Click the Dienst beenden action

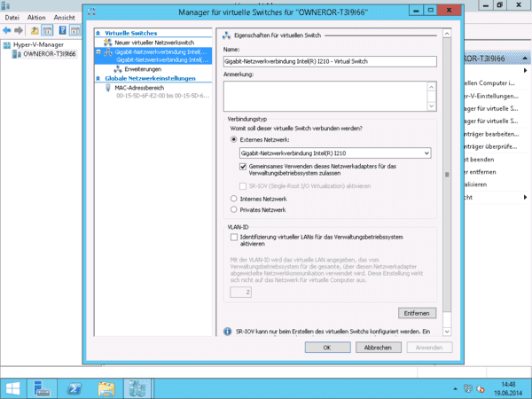click(x=480, y=160)
